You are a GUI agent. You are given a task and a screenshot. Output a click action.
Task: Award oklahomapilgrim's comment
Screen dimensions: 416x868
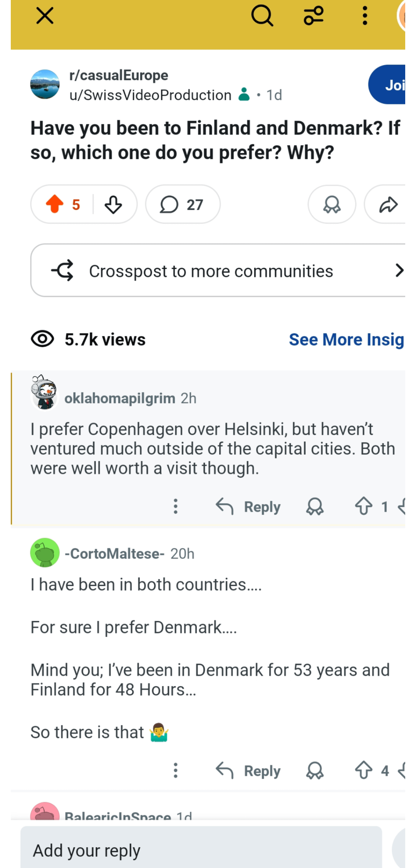pyautogui.click(x=315, y=506)
